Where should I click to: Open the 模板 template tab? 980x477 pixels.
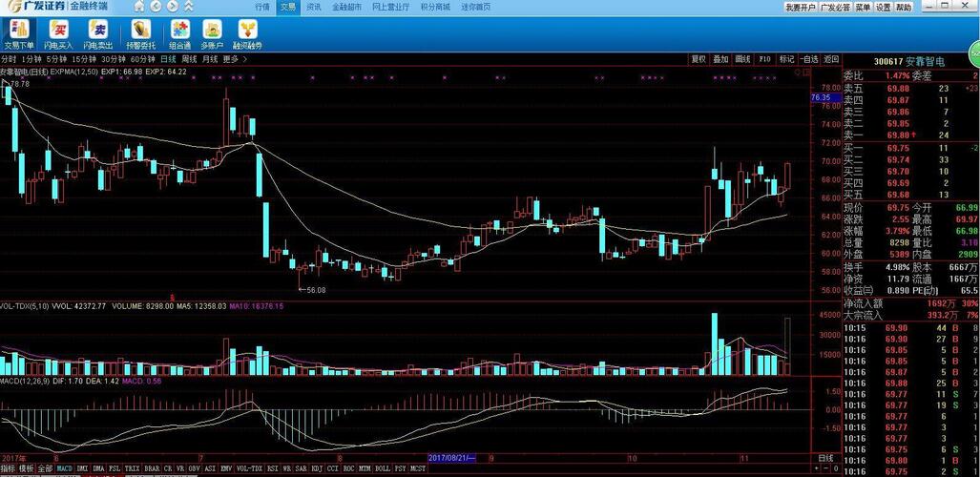[x=27, y=468]
